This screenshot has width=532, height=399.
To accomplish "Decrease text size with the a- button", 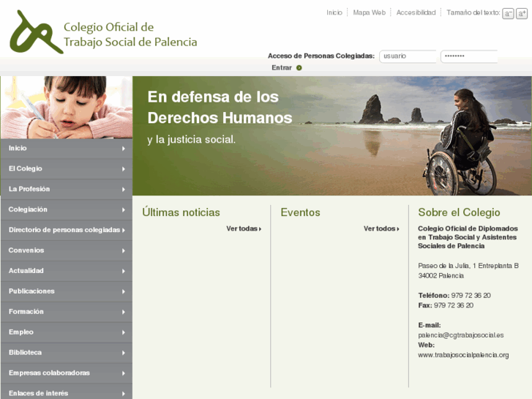I will click(508, 13).
